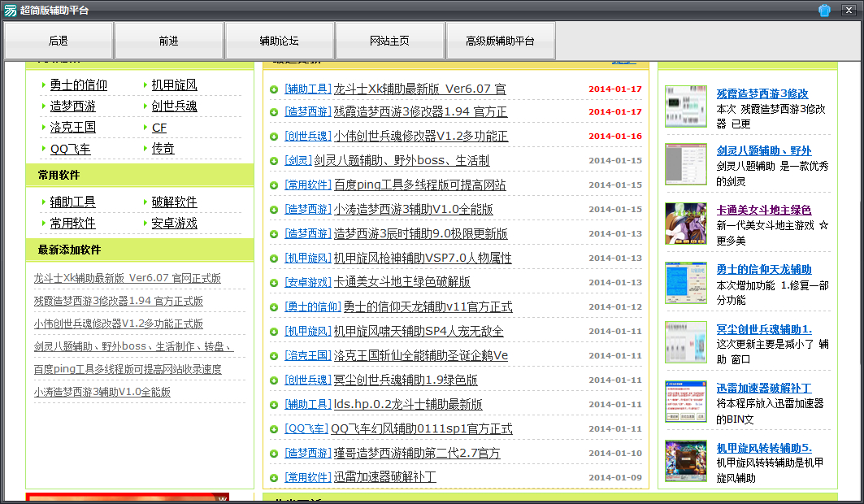Image resolution: width=864 pixels, height=504 pixels.
Task: Open 机甲旋风啸天辅助SP4 link
Action: pyautogui.click(x=419, y=331)
